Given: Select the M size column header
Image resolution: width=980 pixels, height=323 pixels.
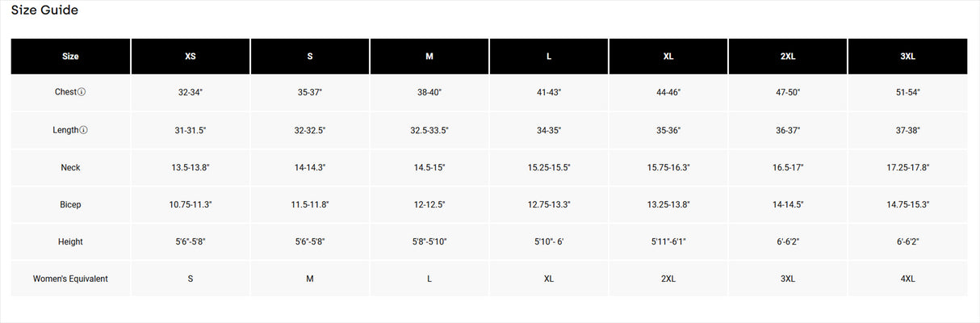Looking at the screenshot, I should click(429, 57).
